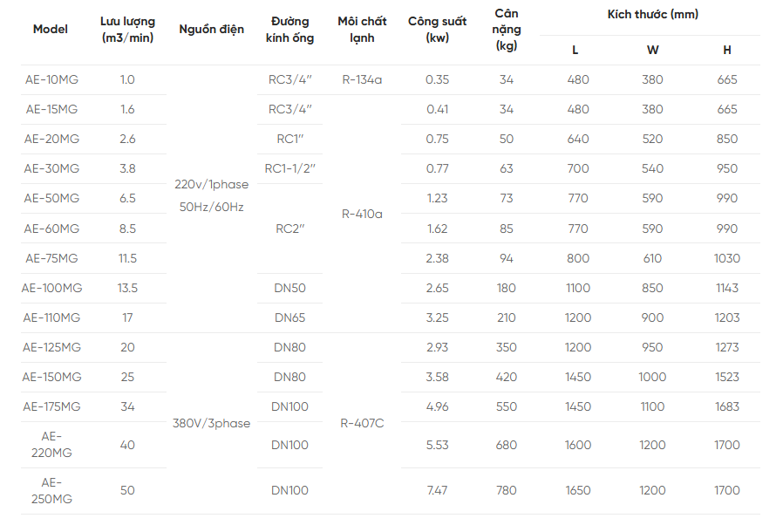Click the Môi chất lạnh column header
This screenshot has width=783, height=532.
pos(362,30)
